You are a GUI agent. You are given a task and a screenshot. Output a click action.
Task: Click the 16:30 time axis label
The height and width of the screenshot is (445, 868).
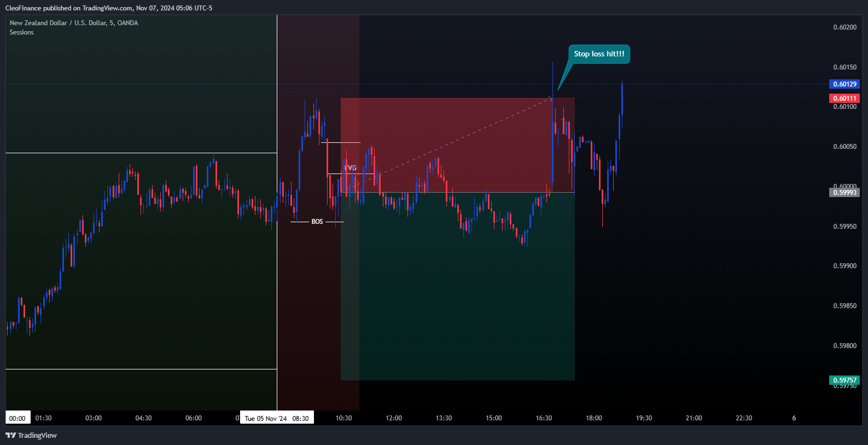coord(544,418)
